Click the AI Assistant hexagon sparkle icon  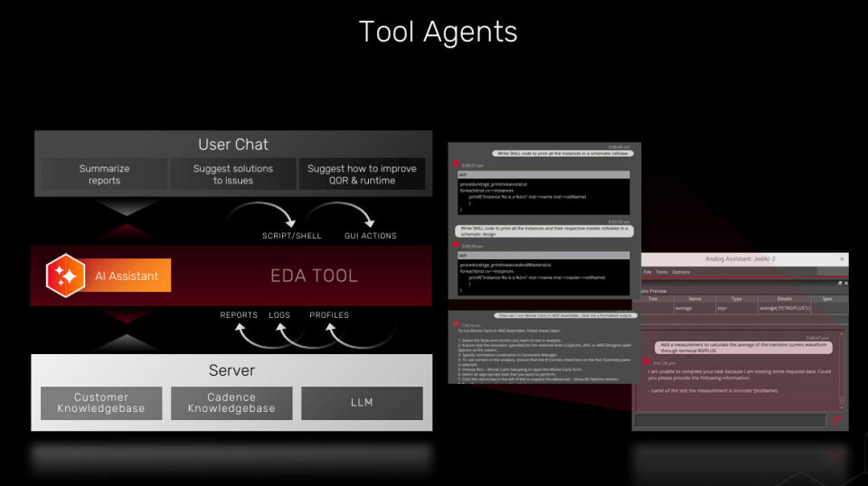coord(66,276)
